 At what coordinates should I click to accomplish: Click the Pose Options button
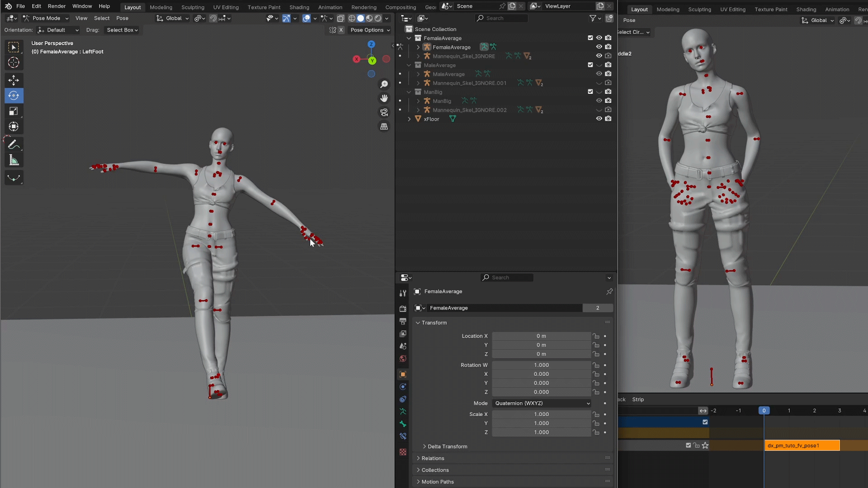[370, 30]
